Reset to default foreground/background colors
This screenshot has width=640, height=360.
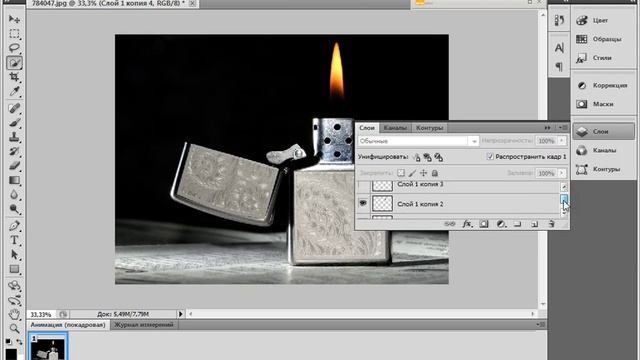click(9, 341)
